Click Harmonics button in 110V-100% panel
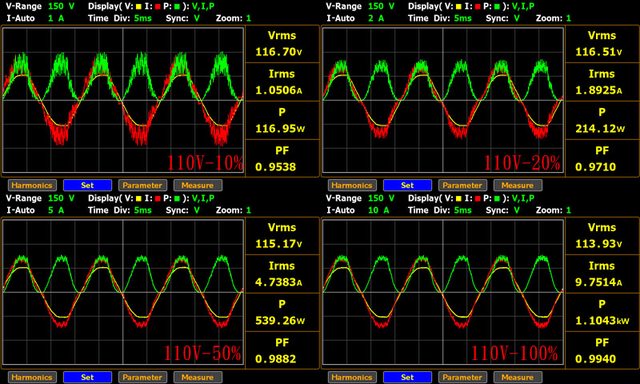 coord(352,377)
